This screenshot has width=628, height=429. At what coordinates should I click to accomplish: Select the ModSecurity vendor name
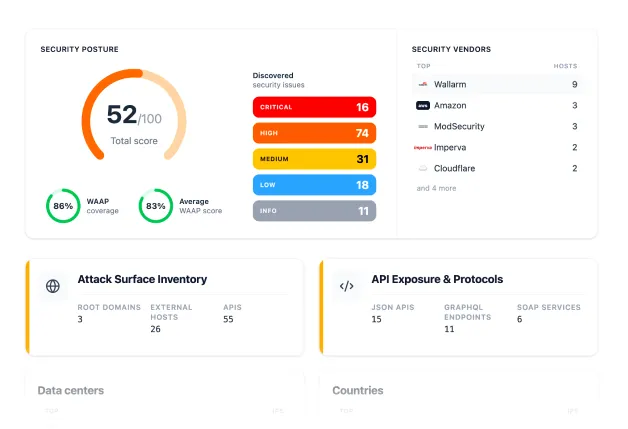(x=459, y=127)
